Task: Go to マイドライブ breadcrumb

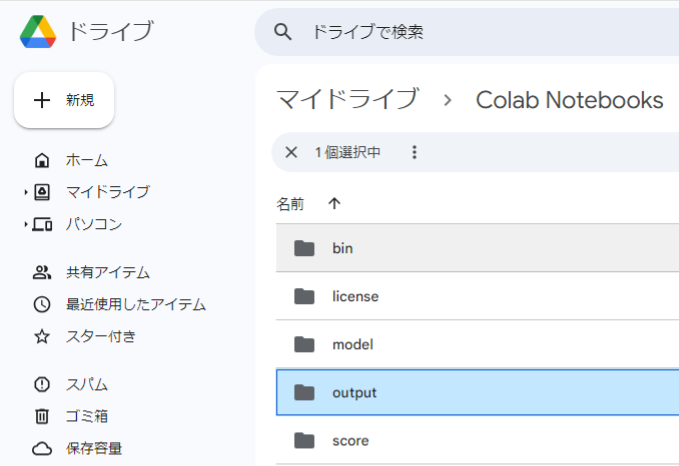Action: click(348, 99)
